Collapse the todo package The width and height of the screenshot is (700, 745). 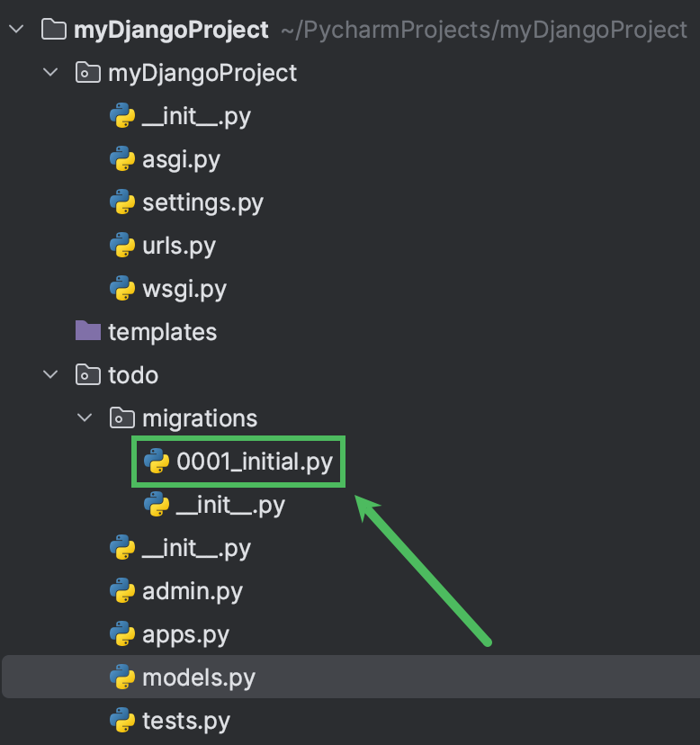(50, 375)
